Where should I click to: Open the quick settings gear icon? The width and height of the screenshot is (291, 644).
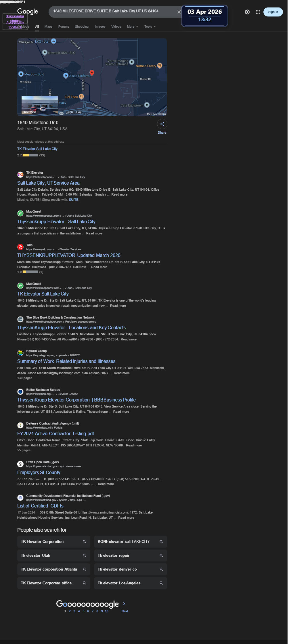coord(247,12)
